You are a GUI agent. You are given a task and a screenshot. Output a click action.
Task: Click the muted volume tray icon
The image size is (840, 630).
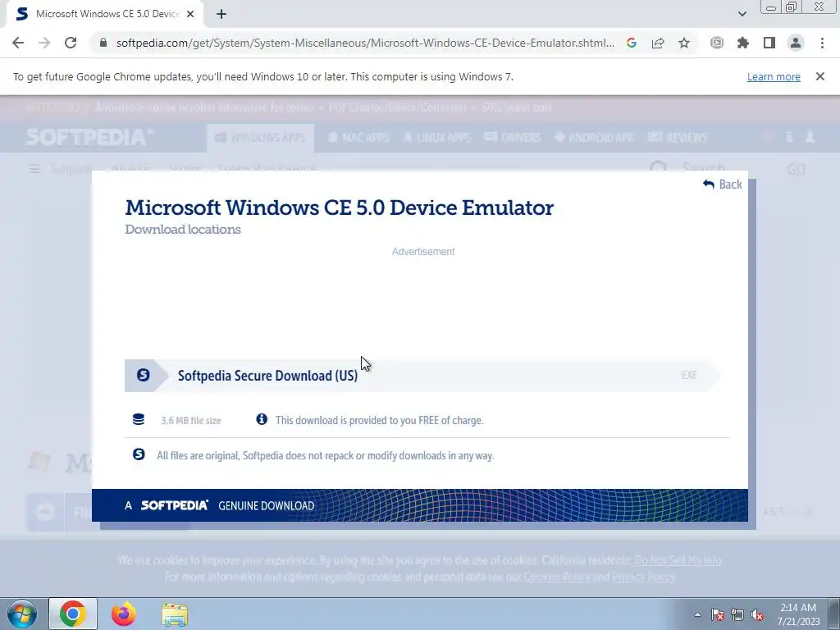[757, 615]
